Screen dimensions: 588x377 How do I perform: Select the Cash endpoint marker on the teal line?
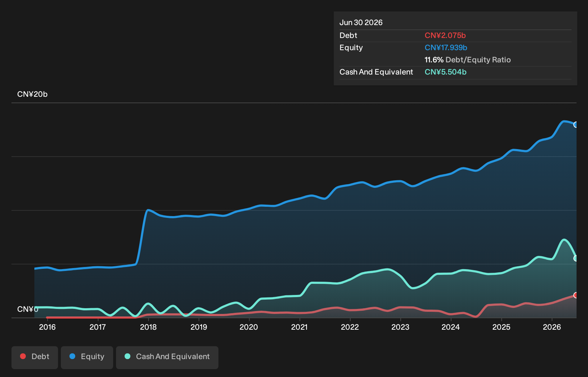point(576,258)
